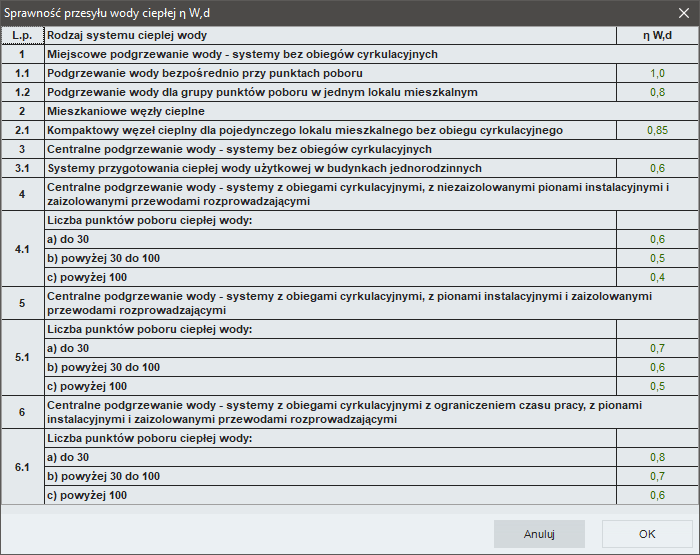The image size is (700, 555).
Task: Select value 0,6 in section 4.1 row a
Action: [x=657, y=239]
